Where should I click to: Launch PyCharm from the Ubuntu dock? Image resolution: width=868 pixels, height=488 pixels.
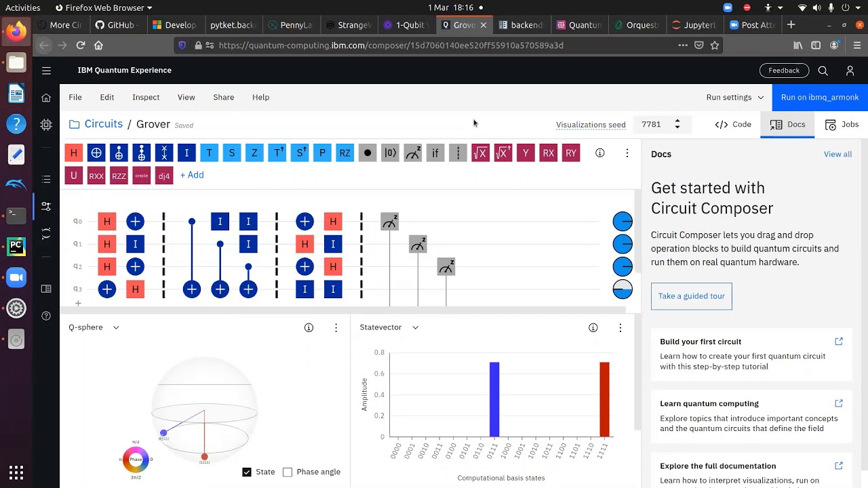pos(16,246)
